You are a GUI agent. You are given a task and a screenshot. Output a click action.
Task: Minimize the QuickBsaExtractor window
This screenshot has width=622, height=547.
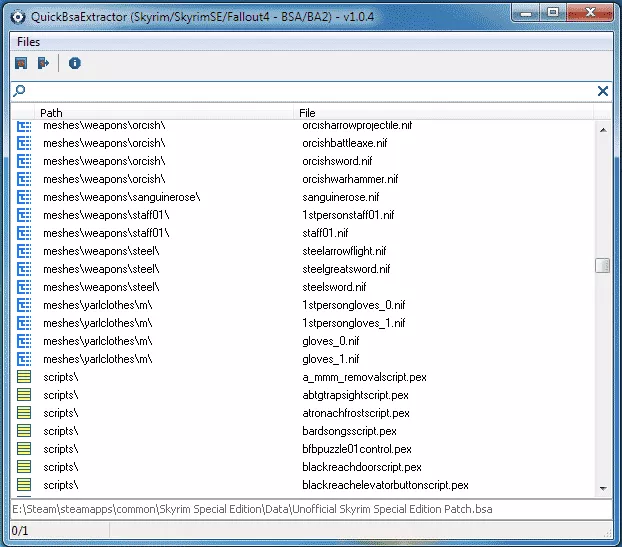526,14
